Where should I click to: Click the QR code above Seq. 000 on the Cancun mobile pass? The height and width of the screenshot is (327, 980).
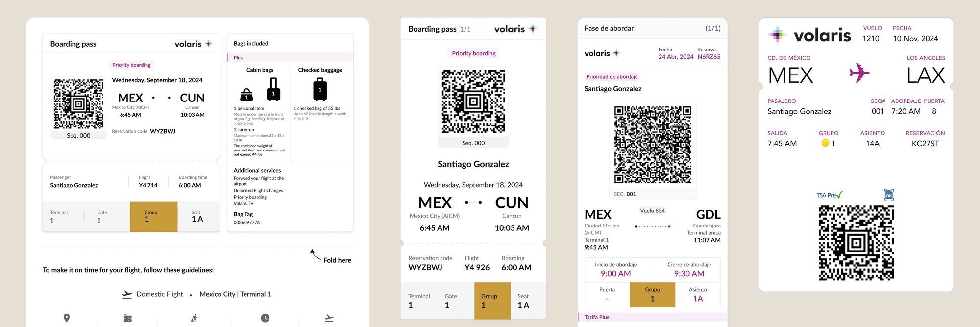[x=473, y=101]
